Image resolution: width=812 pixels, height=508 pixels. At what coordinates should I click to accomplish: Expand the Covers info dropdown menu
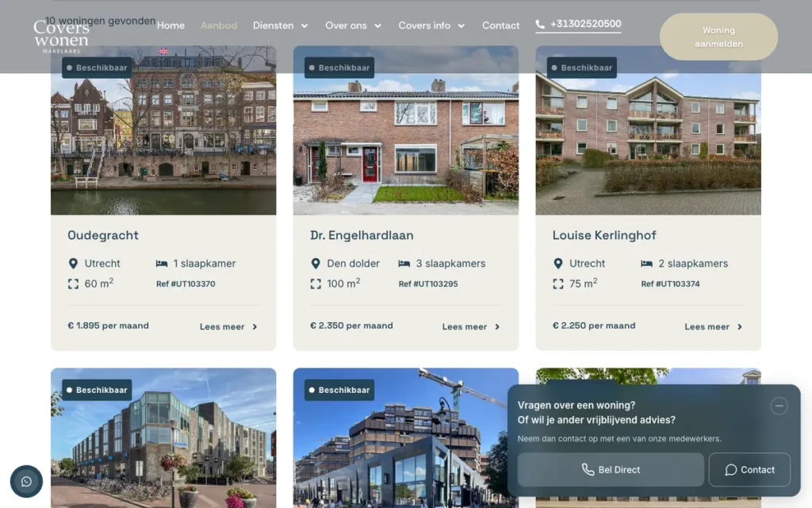coord(431,25)
